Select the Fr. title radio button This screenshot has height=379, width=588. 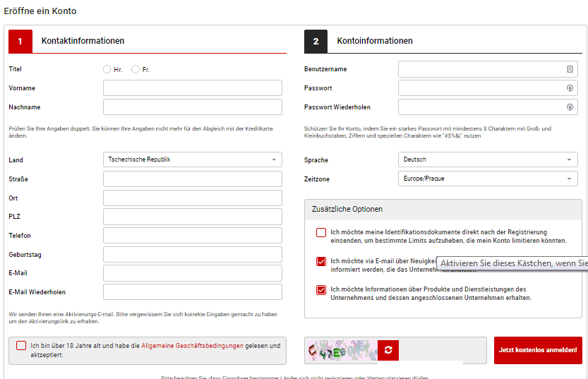click(x=136, y=69)
